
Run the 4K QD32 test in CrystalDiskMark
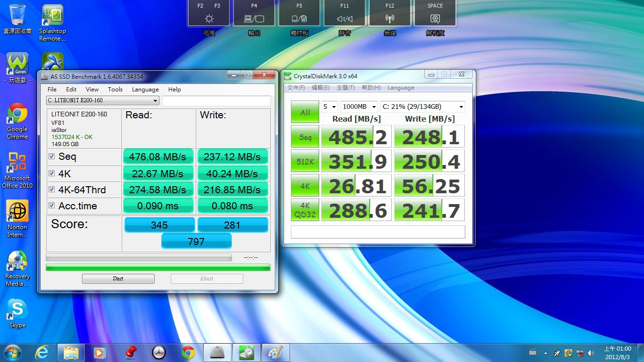(305, 210)
